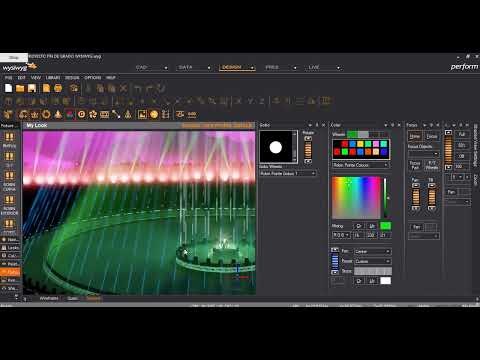Click the Focus button beside Home
Viewport: 480px width, 360px height.
[432, 136]
